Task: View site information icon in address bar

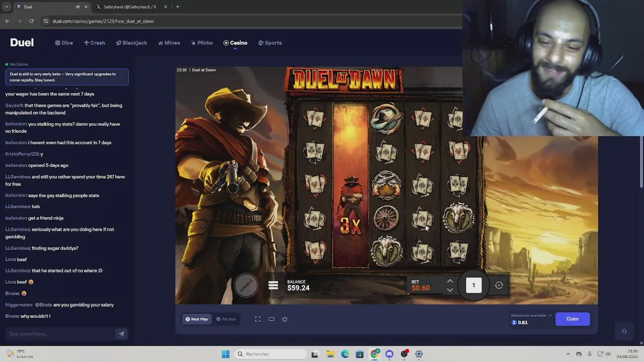Action: 46,21
